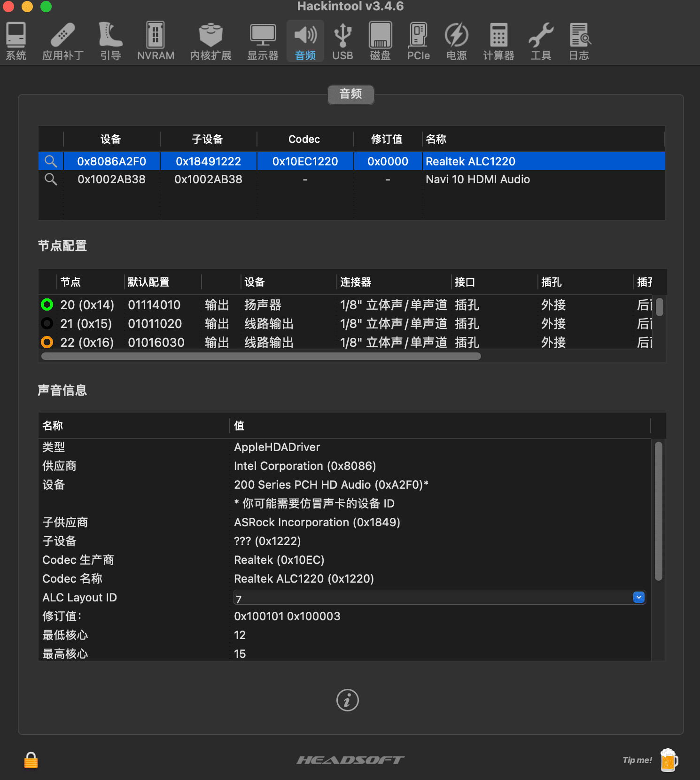Click the ASRock Incorporation (0x1849) value
Image resolution: width=700 pixels, height=780 pixels.
[317, 522]
